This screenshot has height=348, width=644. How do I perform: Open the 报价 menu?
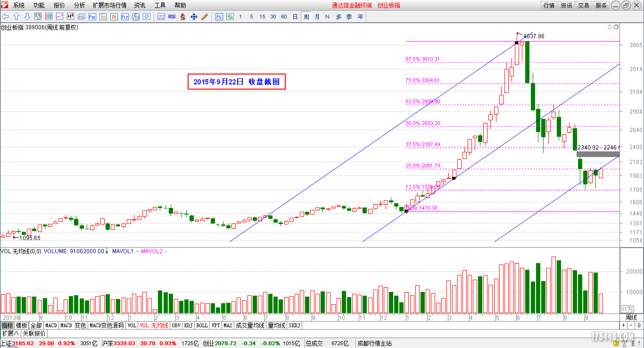[59, 5]
